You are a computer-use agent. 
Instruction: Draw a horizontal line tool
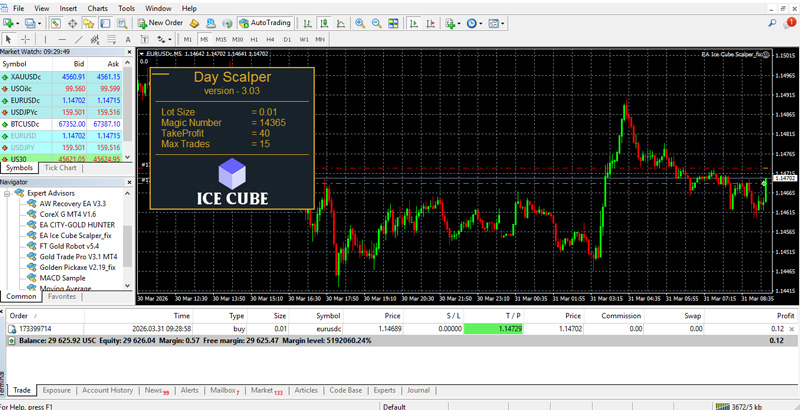[x=62, y=39]
